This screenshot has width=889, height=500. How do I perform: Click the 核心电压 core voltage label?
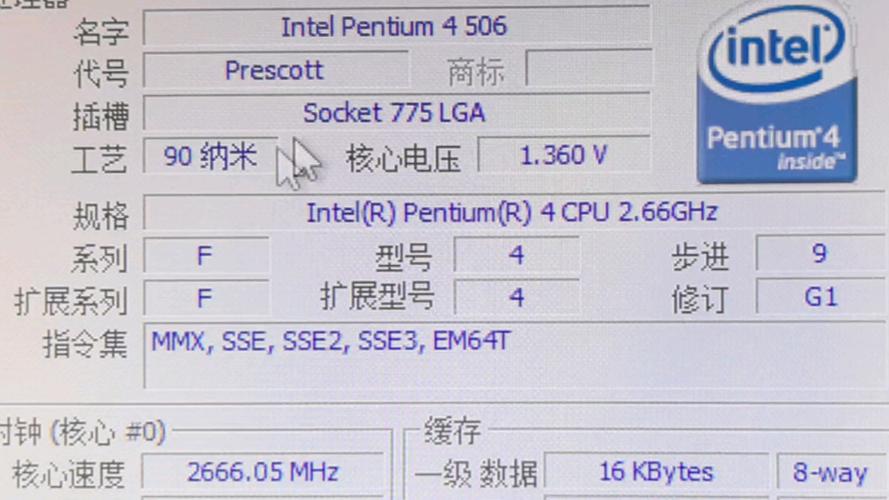(403, 158)
